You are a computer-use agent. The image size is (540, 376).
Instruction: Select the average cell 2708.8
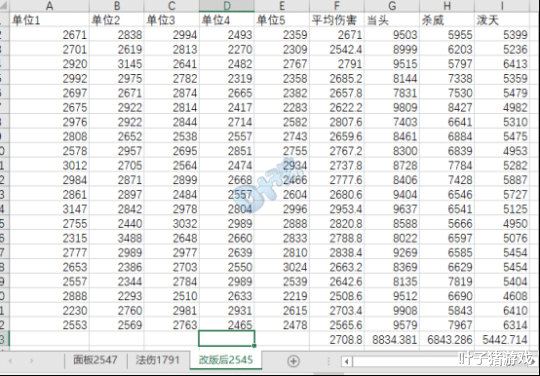click(337, 340)
